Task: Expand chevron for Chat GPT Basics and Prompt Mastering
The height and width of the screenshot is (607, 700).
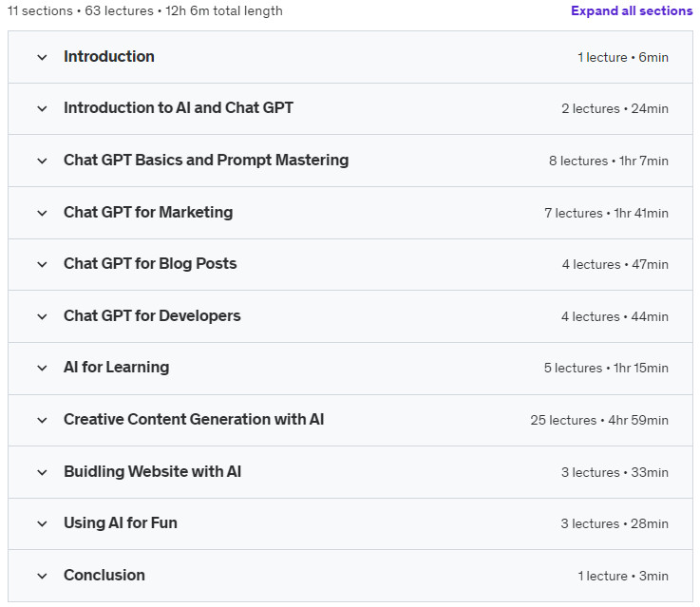Action: (x=42, y=161)
